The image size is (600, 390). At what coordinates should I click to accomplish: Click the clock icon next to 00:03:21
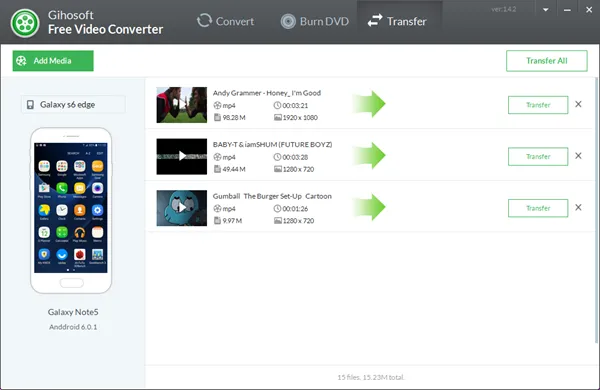[x=277, y=105]
